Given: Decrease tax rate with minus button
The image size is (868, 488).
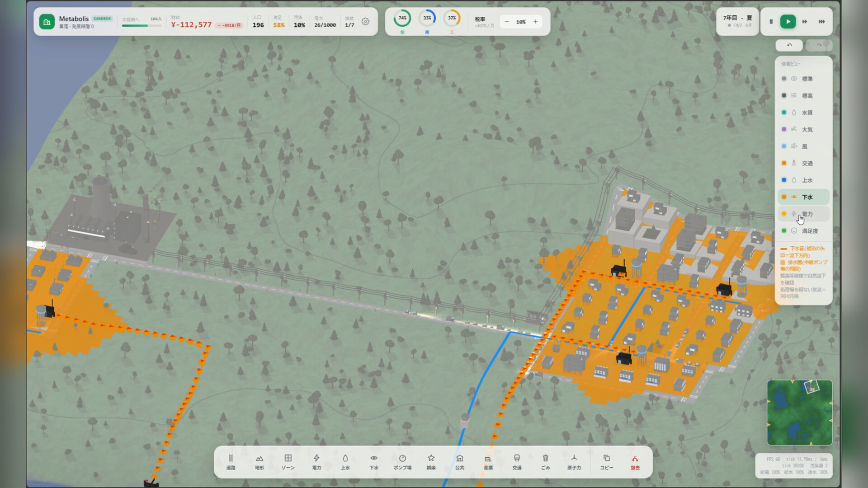Looking at the screenshot, I should (x=507, y=22).
